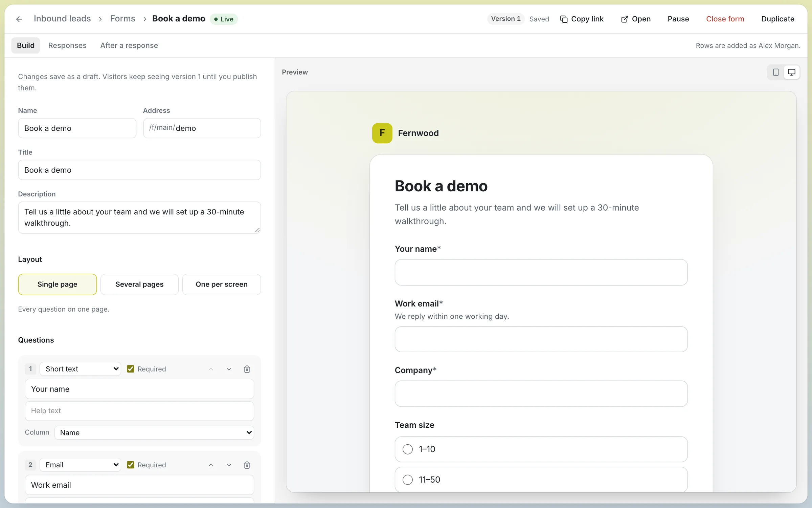
Task: Delete question 1 with trash icon
Action: [x=247, y=369]
